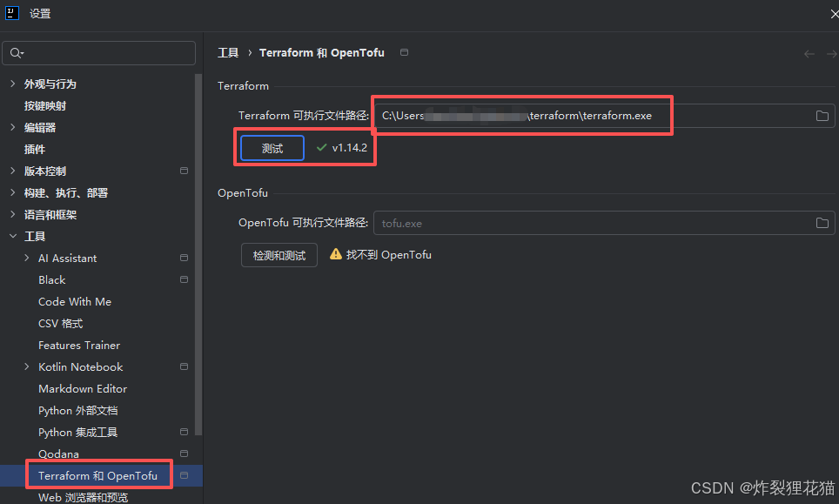Viewport: 839px width, 504px height.
Task: Select Qodana settings
Action: tap(59, 454)
